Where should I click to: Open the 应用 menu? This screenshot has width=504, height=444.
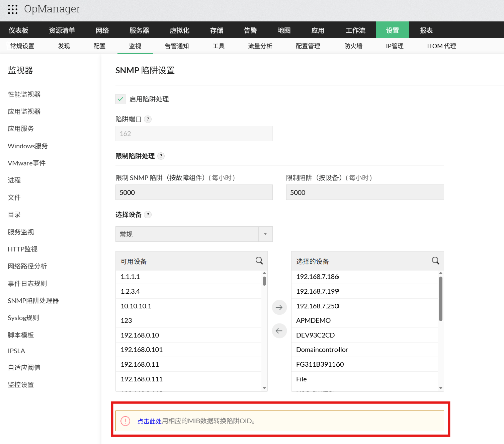click(318, 30)
